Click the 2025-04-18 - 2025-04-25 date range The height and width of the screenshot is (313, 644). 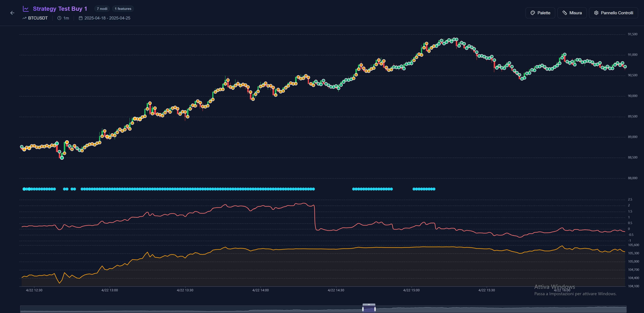tap(107, 18)
